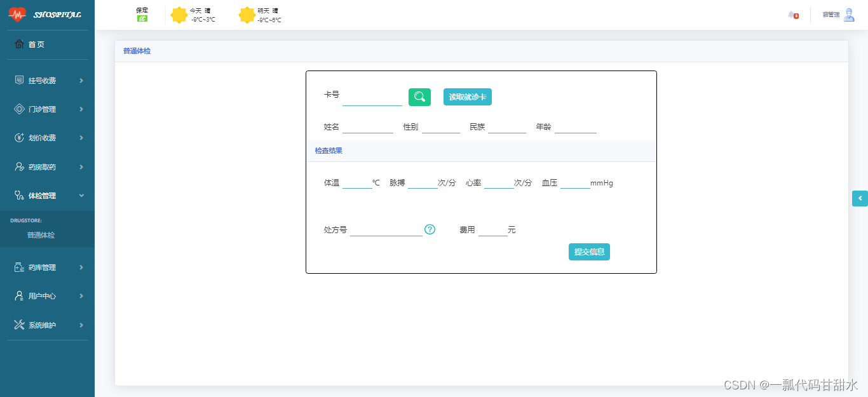This screenshot has width=868, height=397.
Task: Click the 检查结果 section heading
Action: click(329, 151)
